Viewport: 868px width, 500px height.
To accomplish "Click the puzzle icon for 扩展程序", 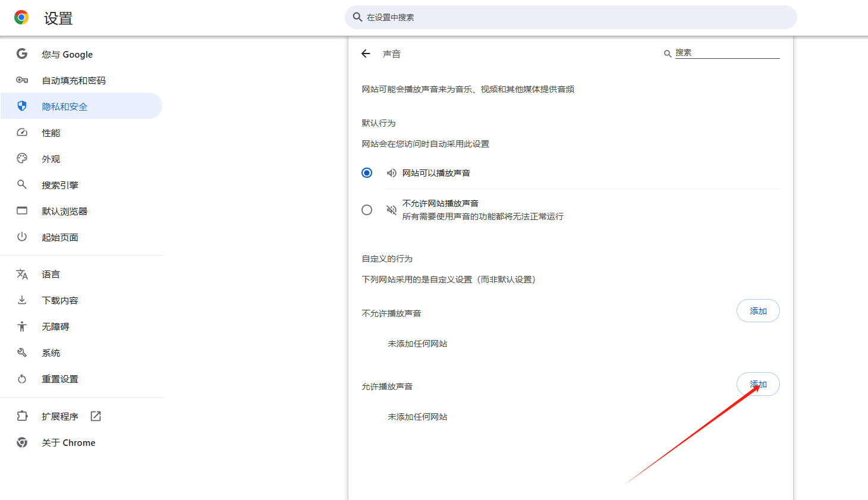I will point(22,416).
